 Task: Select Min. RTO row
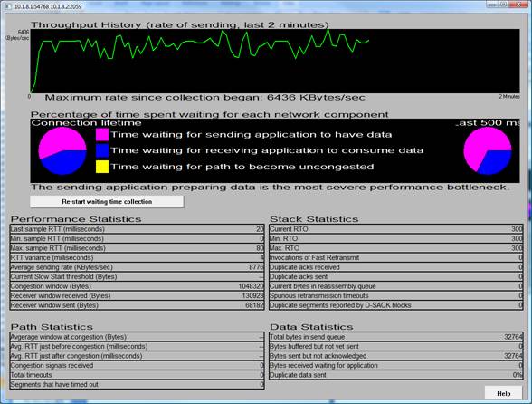(396, 238)
